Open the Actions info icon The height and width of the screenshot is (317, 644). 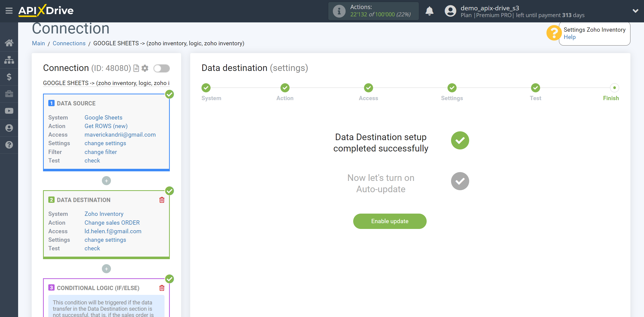[x=339, y=11]
